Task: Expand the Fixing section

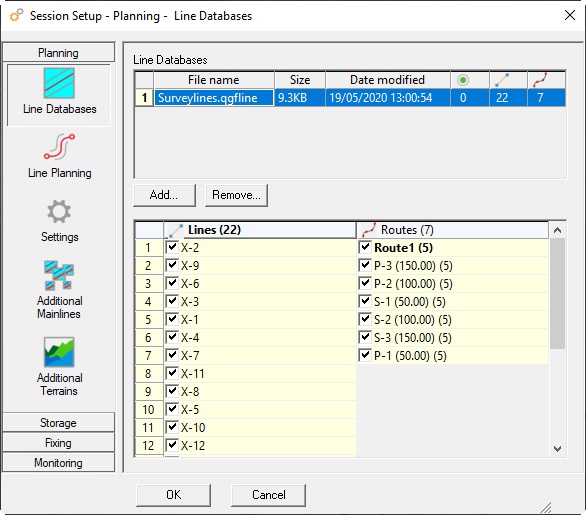Action: point(58,443)
